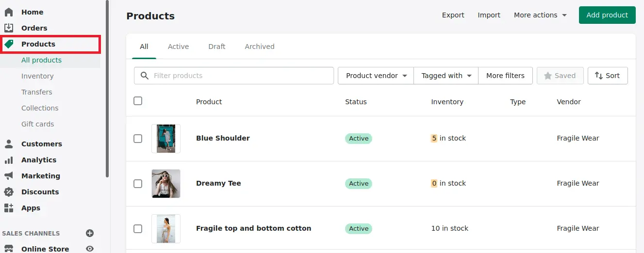The width and height of the screenshot is (644, 253).
Task: Open Orders via its inbox icon
Action: coord(9,28)
